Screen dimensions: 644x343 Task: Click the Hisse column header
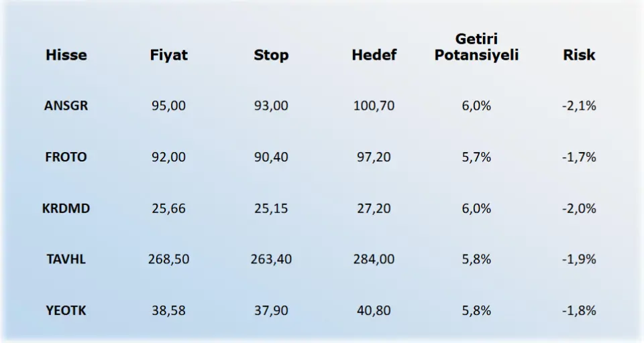pos(66,55)
